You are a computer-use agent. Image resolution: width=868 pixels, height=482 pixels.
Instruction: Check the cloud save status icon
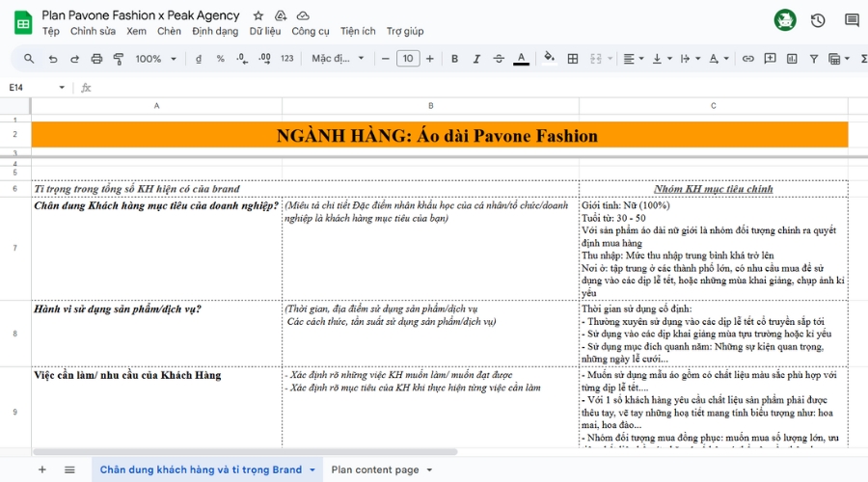click(303, 15)
